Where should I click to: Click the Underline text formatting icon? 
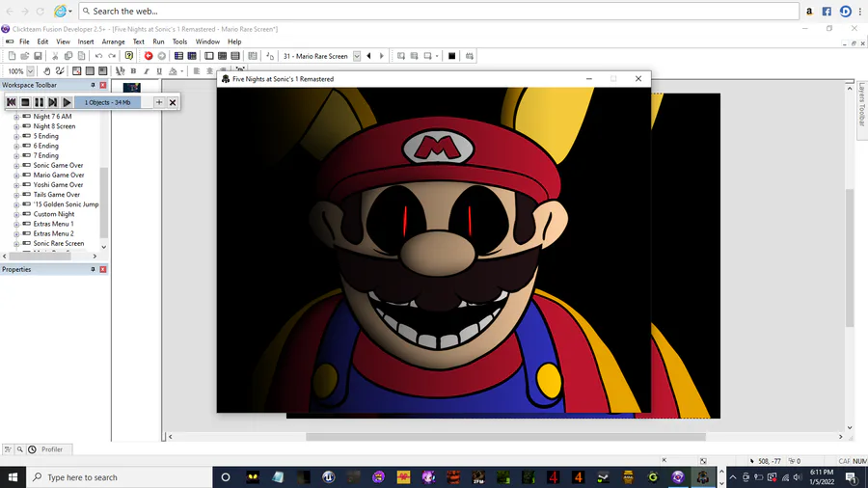159,70
